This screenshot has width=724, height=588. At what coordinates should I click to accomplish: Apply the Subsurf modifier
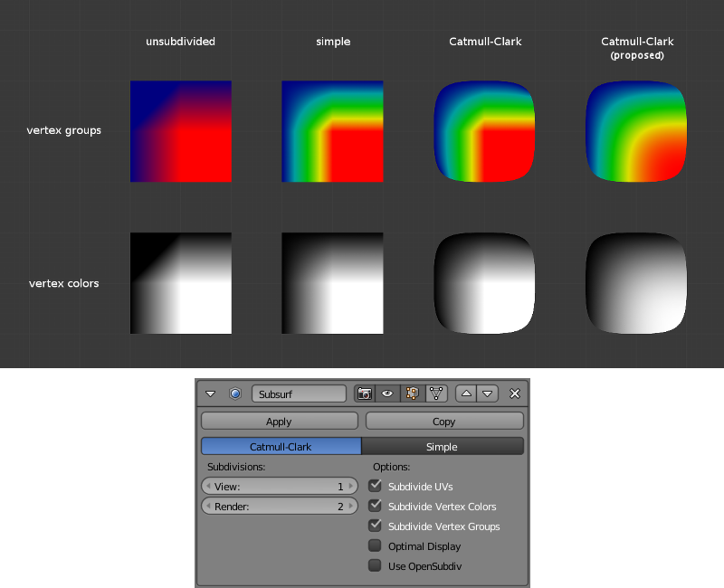click(x=280, y=422)
